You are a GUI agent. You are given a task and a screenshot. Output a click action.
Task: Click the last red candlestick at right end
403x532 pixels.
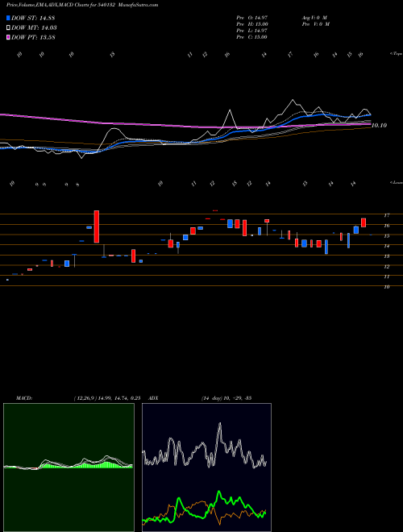coord(364,222)
